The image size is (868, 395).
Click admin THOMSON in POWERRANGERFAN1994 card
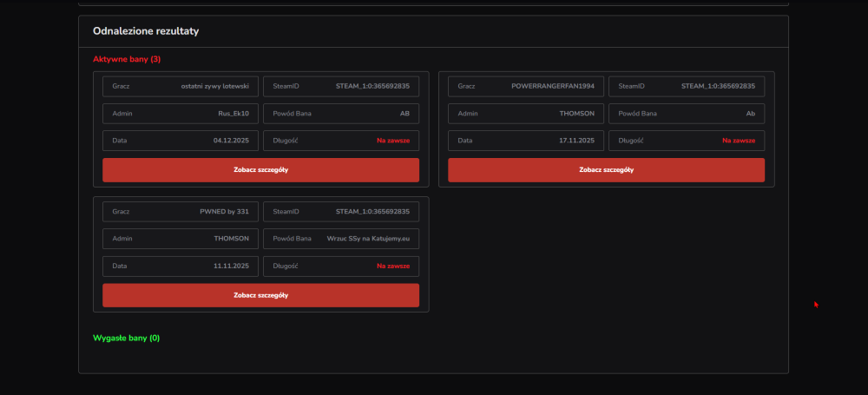pyautogui.click(x=577, y=114)
